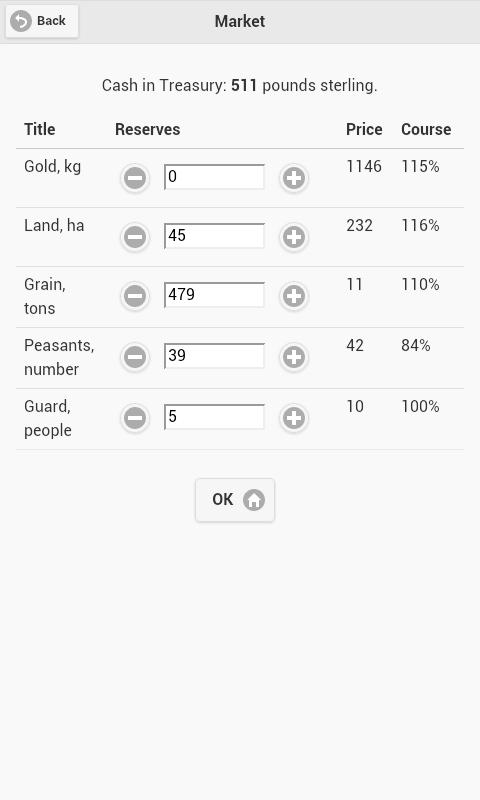This screenshot has height=800, width=480.
Task: Add Grain using the plus icon
Action: tap(294, 296)
